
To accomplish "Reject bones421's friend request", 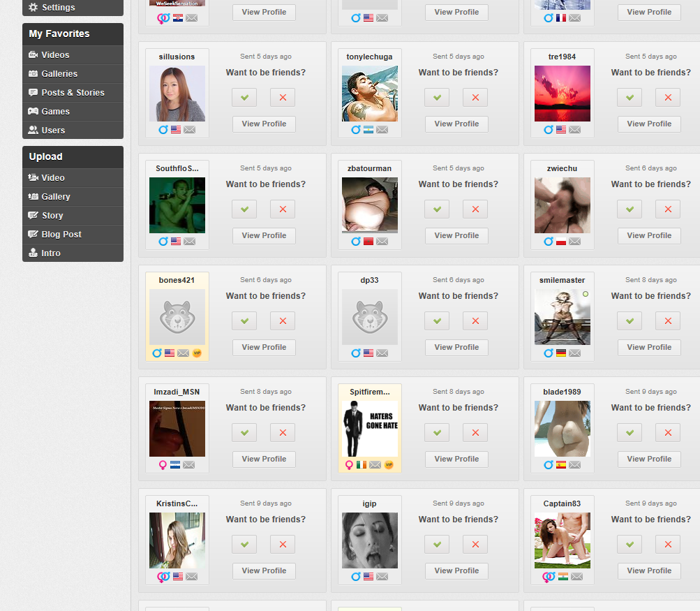I will point(283,321).
